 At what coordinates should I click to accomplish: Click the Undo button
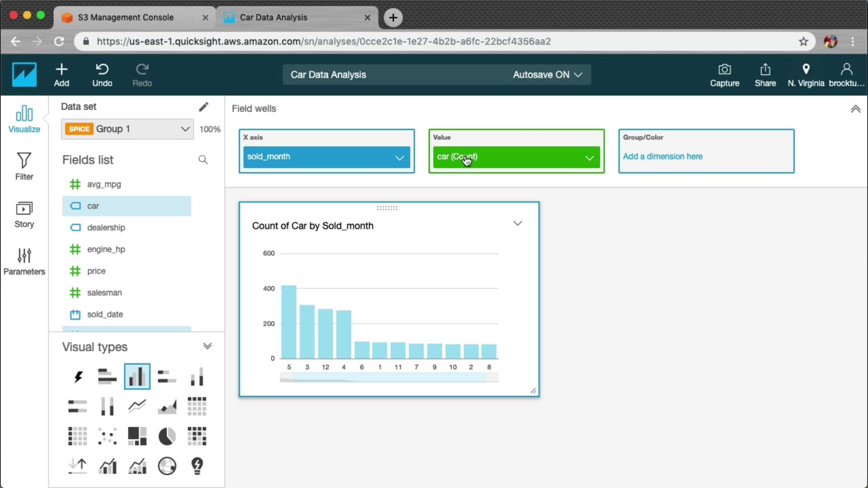point(102,75)
